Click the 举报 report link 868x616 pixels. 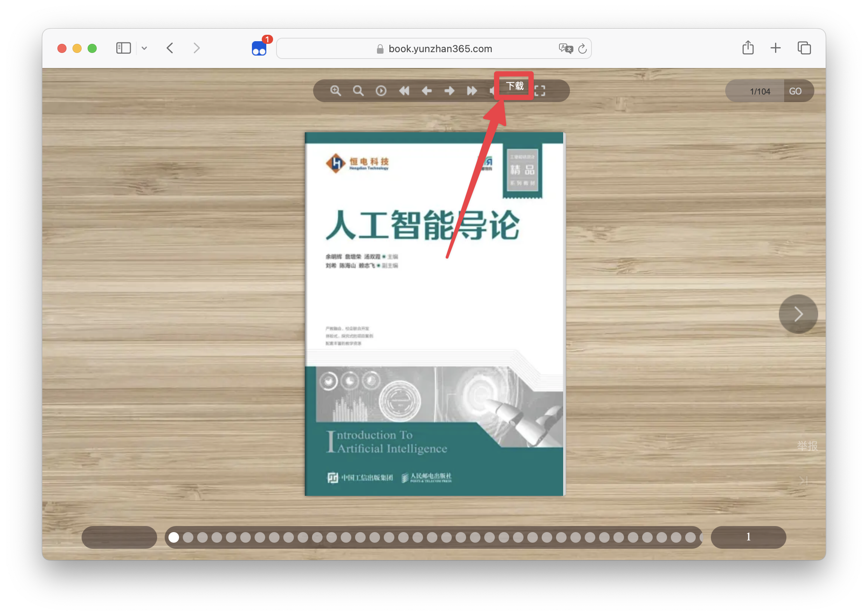pos(807,446)
